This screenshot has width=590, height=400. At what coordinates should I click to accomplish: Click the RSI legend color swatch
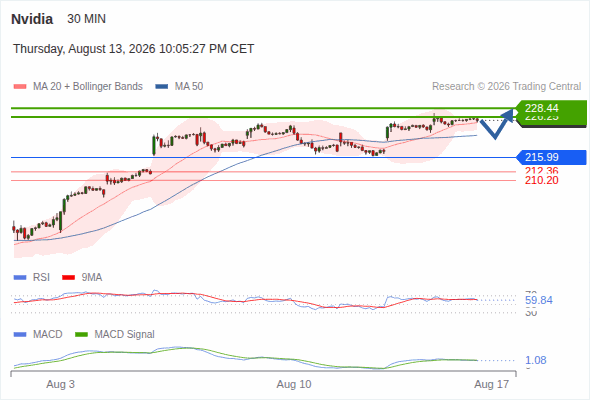tap(20, 278)
